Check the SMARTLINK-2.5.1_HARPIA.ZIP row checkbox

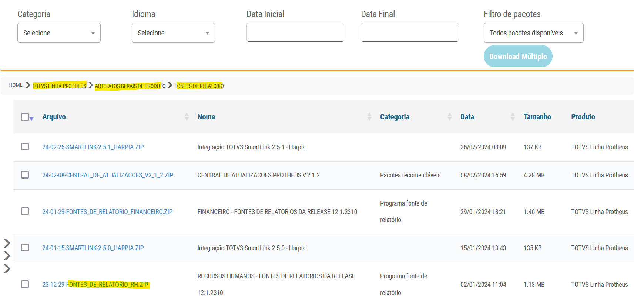(25, 147)
